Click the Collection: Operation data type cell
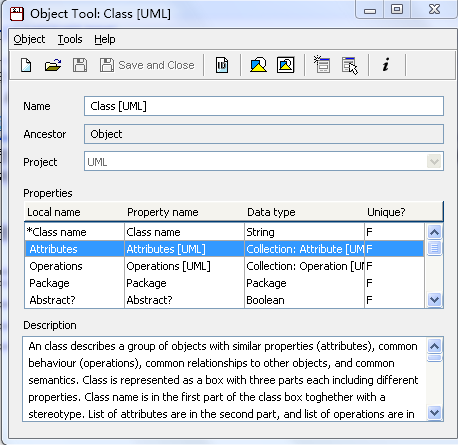 [x=304, y=266]
